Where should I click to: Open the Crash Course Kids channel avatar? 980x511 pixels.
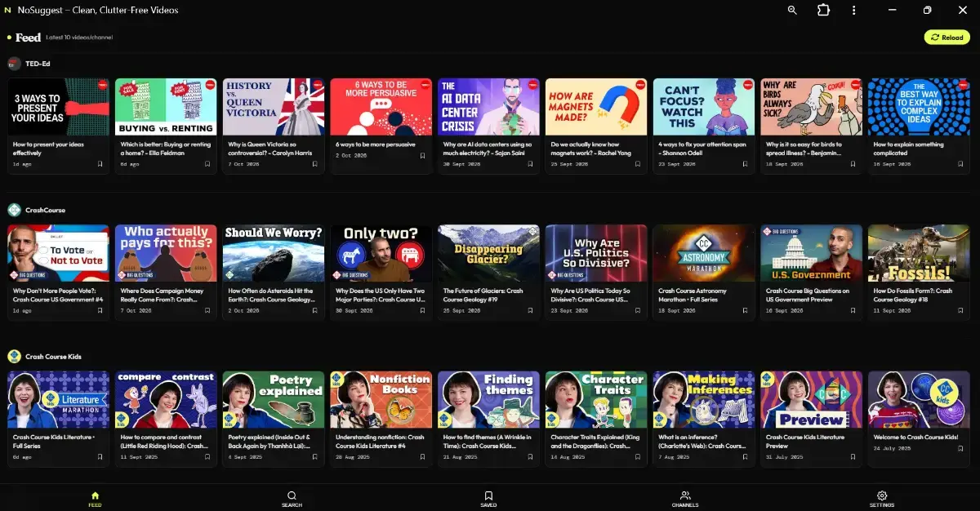(x=14, y=357)
